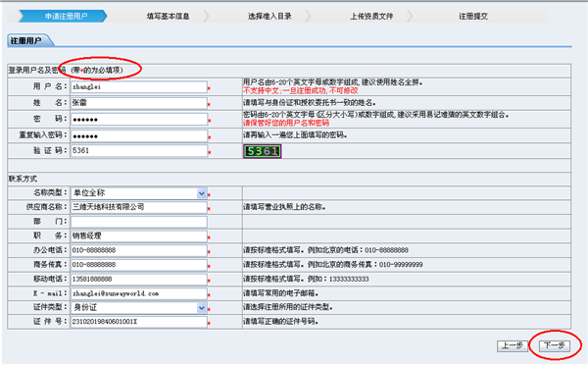Click the 验证码 input field
The image size is (588, 365).
[x=139, y=150]
